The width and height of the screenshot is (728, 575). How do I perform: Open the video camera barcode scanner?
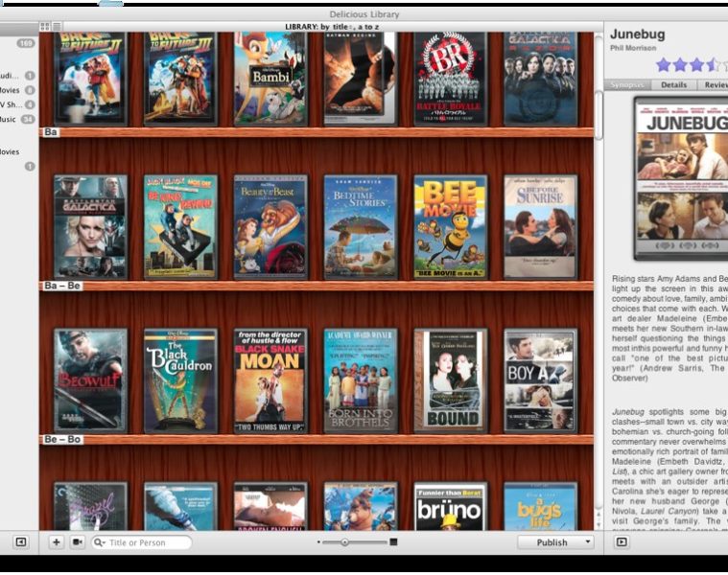tap(78, 542)
